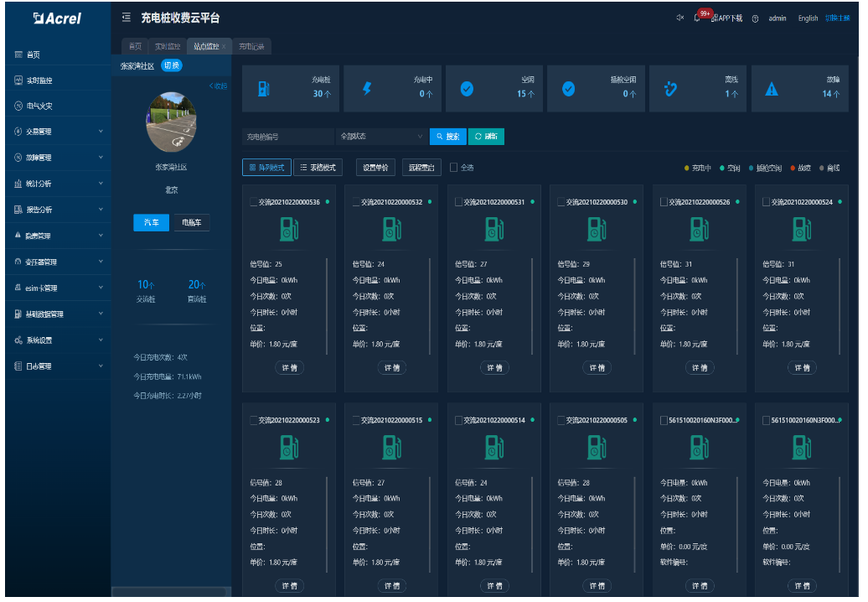Open notifications bell with 99+ badge

[x=697, y=18]
